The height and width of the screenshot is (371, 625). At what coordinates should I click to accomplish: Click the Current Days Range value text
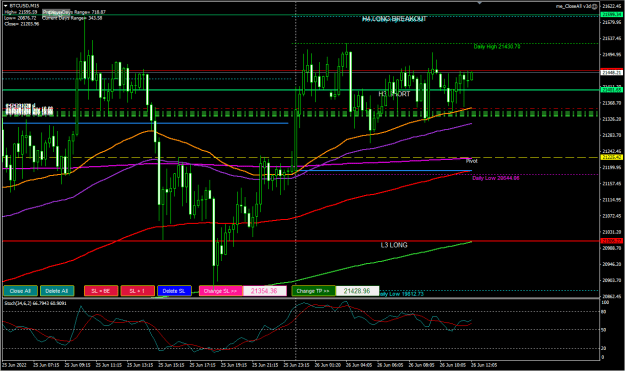72,18
